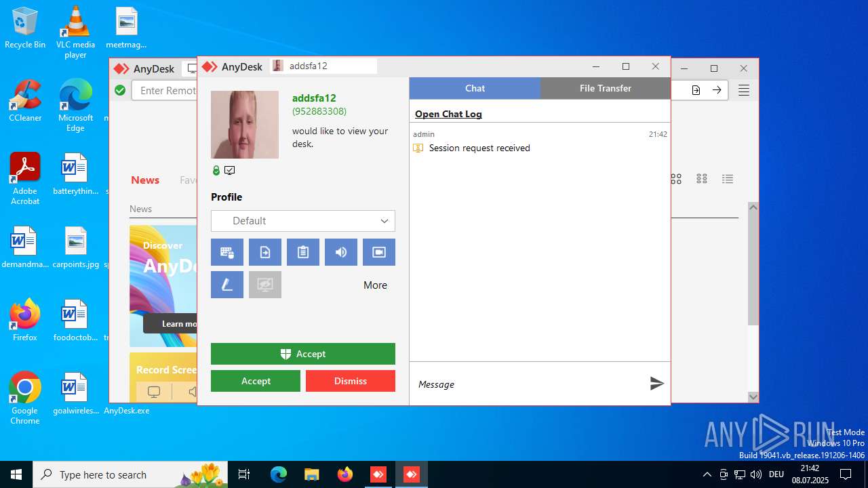This screenshot has height=488, width=868.
Task: Click Learn more button on Discover banner
Action: (170, 323)
